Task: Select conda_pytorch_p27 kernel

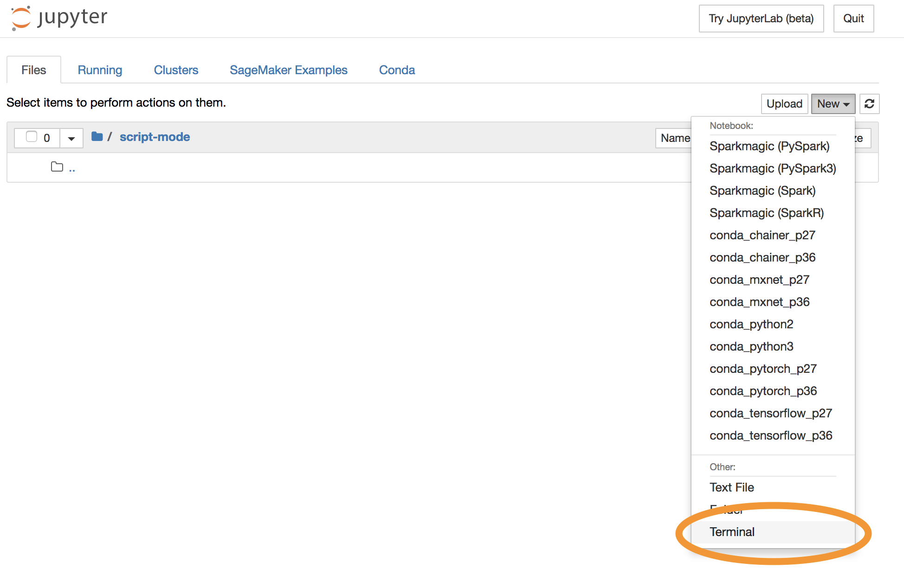Action: [x=773, y=369]
